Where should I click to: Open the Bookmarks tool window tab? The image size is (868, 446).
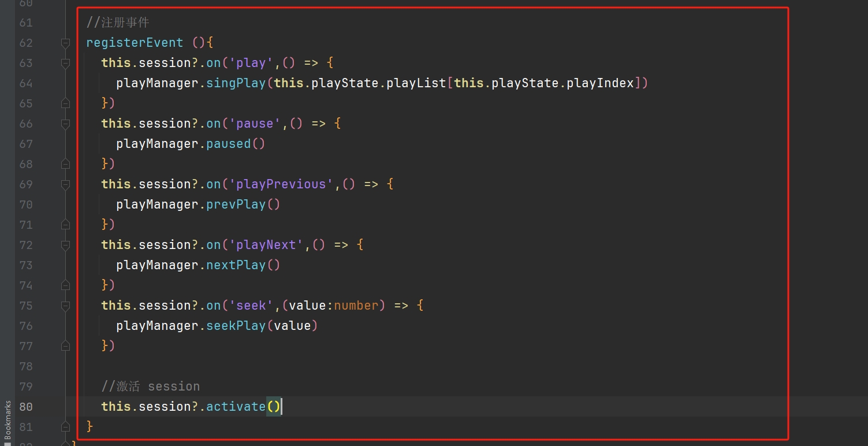tap(8, 418)
